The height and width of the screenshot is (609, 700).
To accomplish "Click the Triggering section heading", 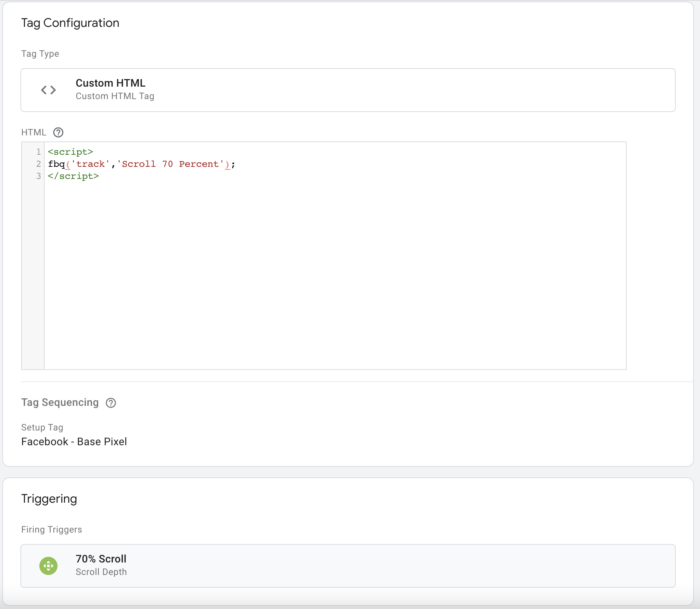I will point(49,499).
